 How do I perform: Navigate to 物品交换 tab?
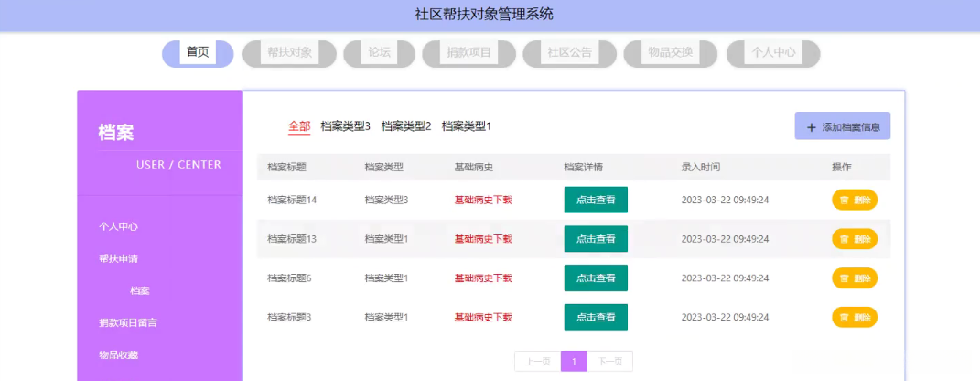670,53
